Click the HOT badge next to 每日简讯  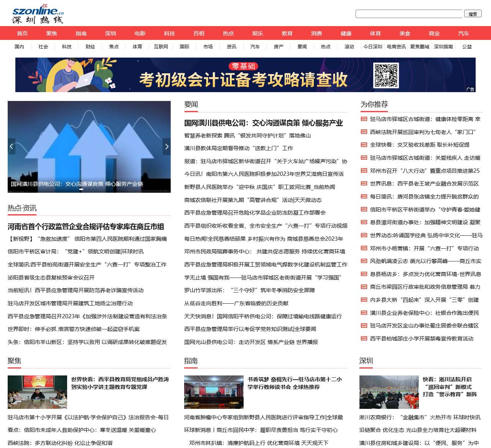coord(364,197)
